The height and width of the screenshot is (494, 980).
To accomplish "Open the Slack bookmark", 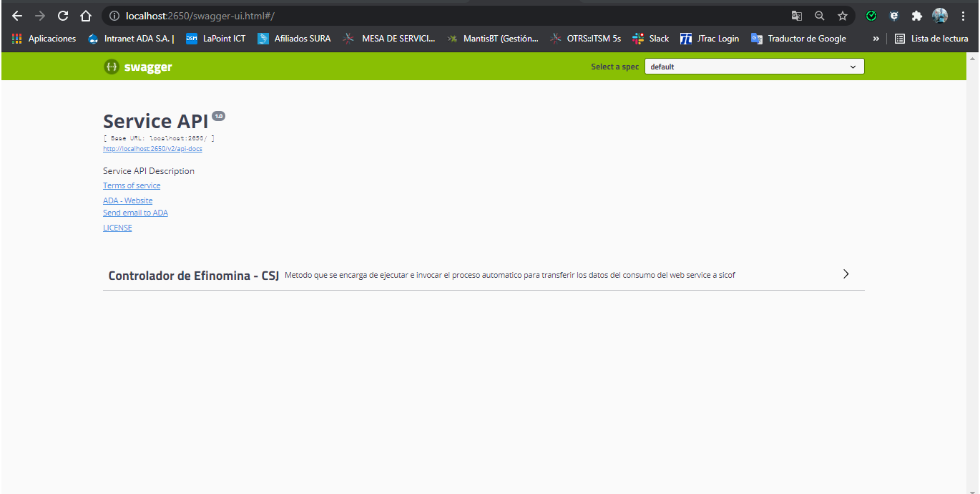I will 650,39.
